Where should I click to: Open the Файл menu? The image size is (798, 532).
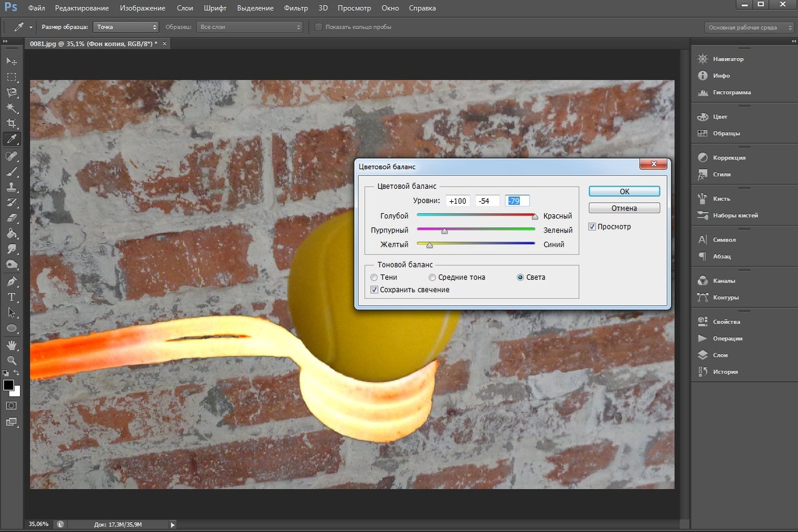pos(36,8)
